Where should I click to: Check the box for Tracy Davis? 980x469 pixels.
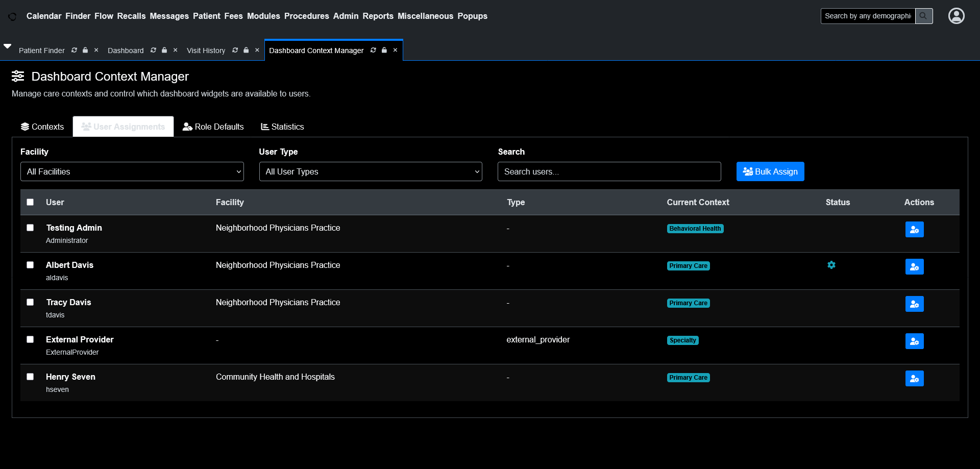coord(30,302)
